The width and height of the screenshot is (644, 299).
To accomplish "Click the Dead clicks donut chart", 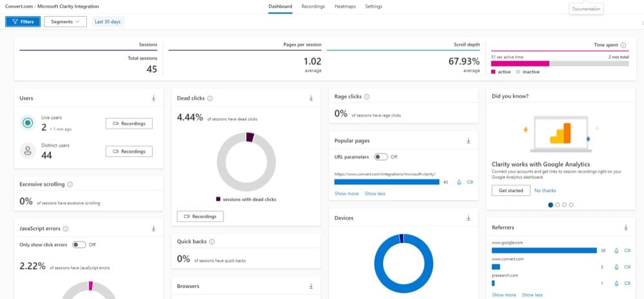I will click(x=247, y=162).
